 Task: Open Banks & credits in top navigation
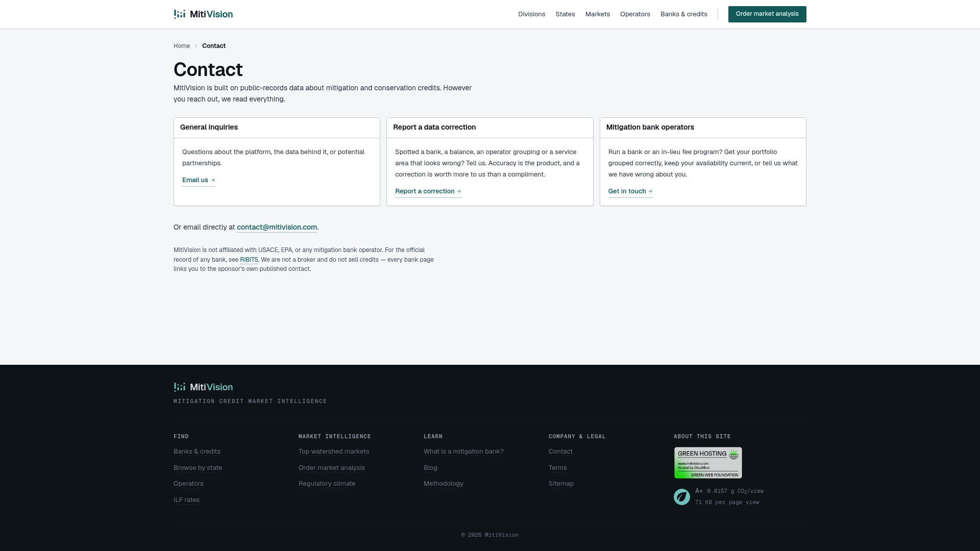683,14
